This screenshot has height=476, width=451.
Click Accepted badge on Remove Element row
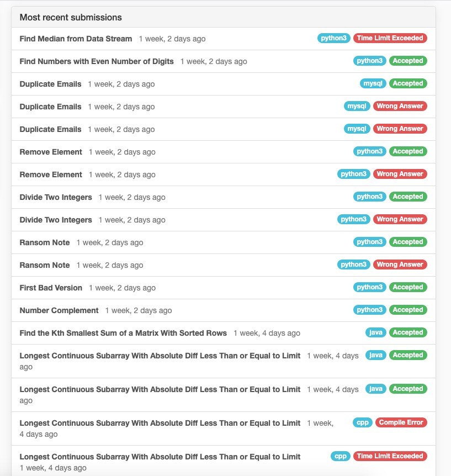coord(408,151)
